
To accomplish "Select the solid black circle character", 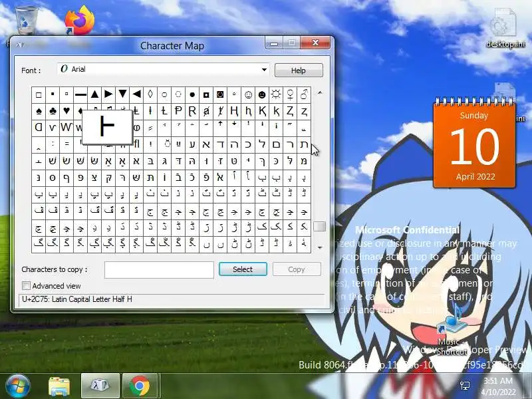I will (192, 94).
